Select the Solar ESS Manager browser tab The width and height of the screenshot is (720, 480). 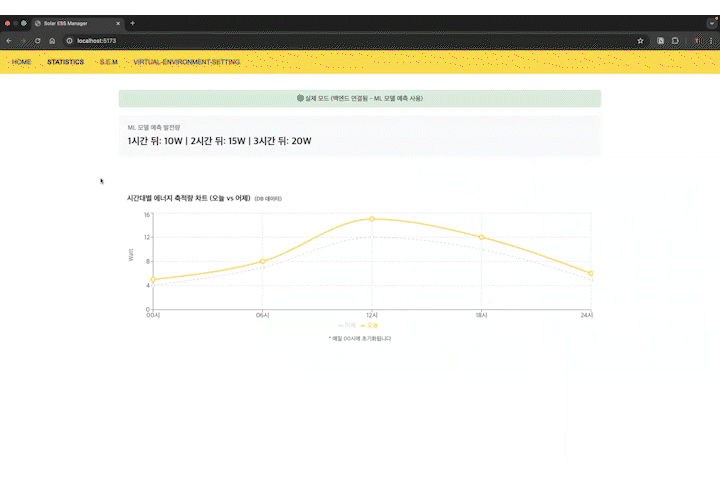[x=77, y=23]
